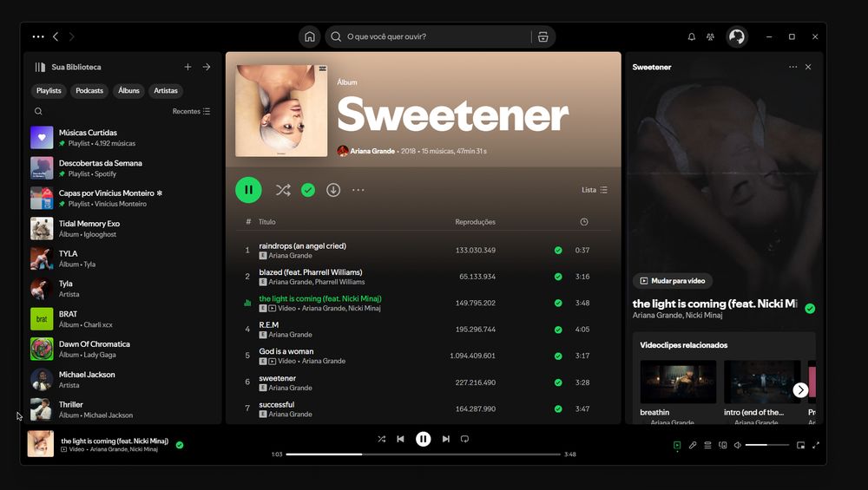Filter library by Playlists

point(49,91)
